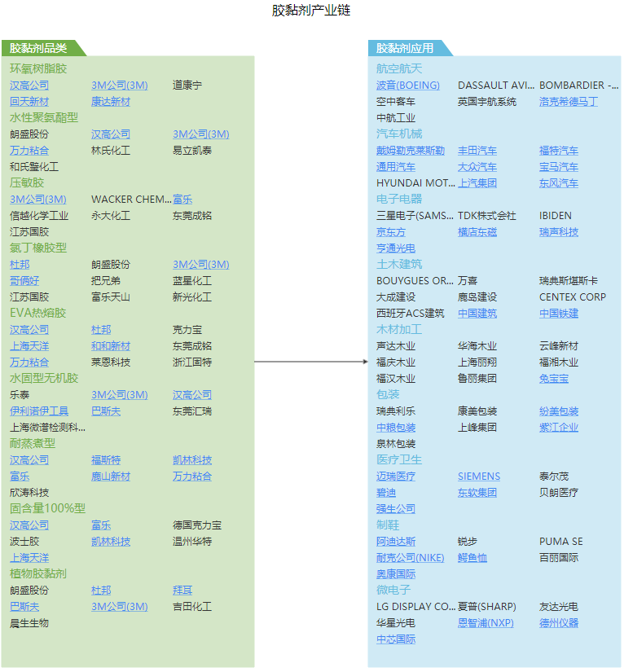Select the 空中客车 text entry
Image resolution: width=624 pixels, height=672 pixels.
point(396,102)
